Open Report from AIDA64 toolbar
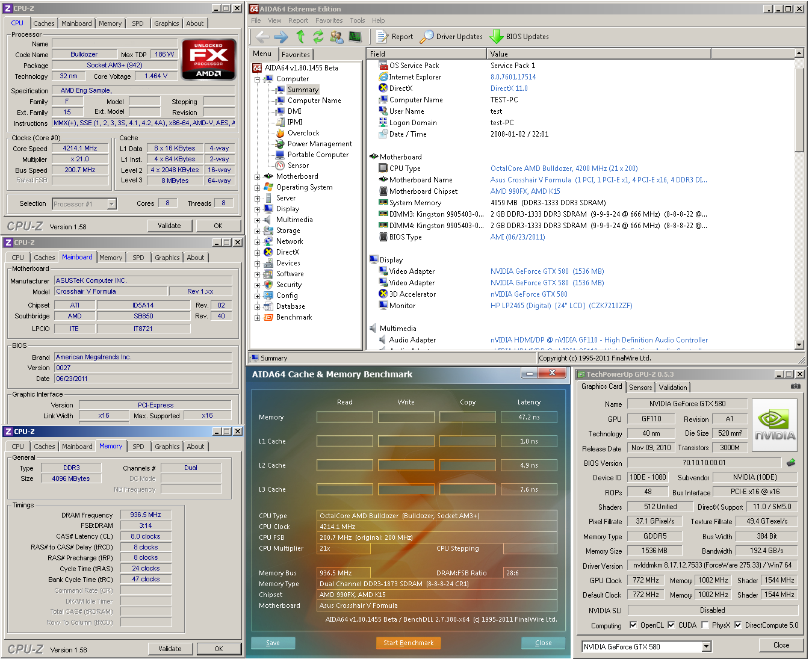This screenshot has height=662, width=812. [x=395, y=37]
